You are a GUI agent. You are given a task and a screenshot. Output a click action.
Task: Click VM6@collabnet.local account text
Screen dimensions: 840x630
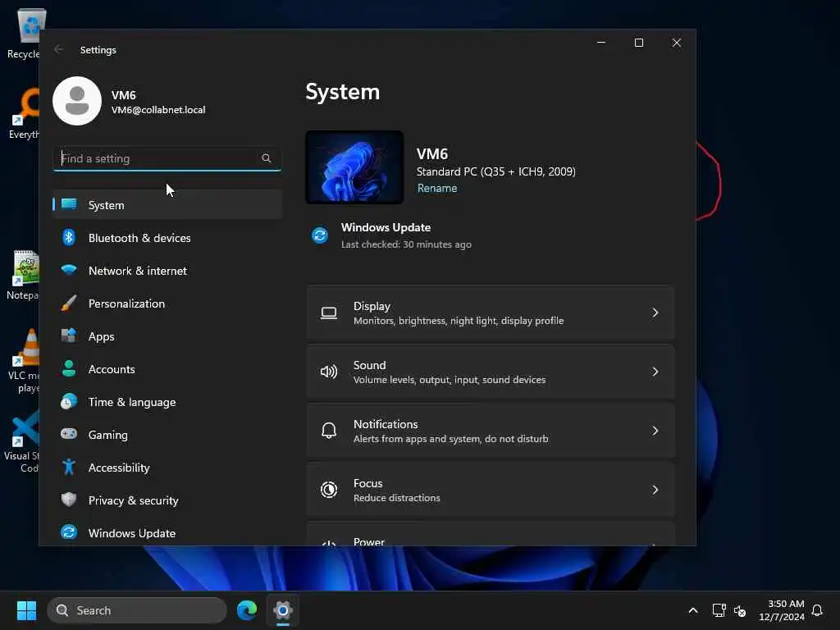coord(158,110)
